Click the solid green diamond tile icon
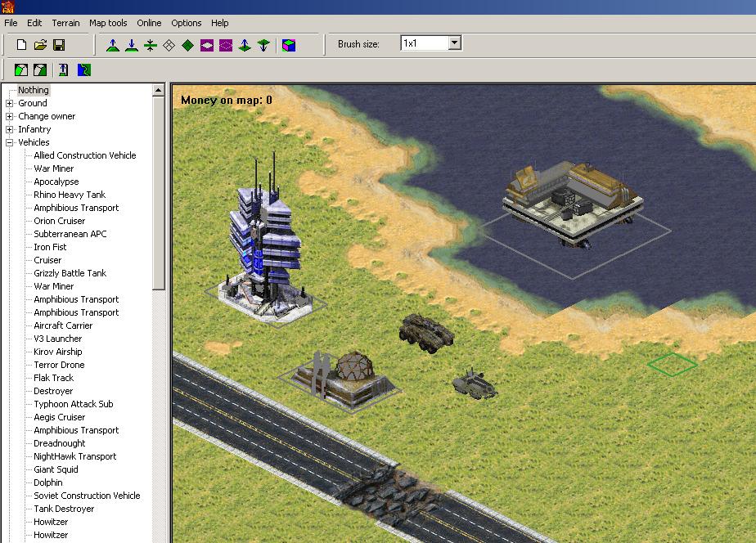This screenshot has width=756, height=543. [187, 45]
